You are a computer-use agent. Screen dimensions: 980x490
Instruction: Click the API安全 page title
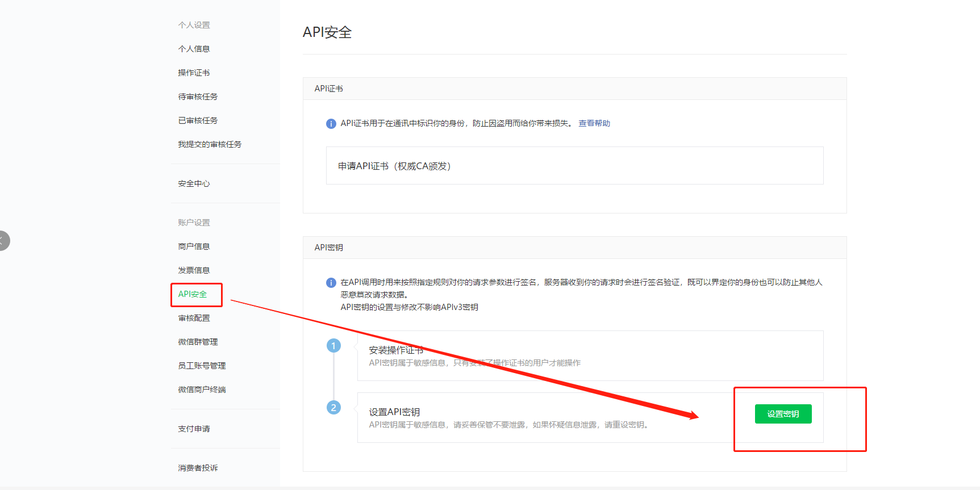point(327,32)
